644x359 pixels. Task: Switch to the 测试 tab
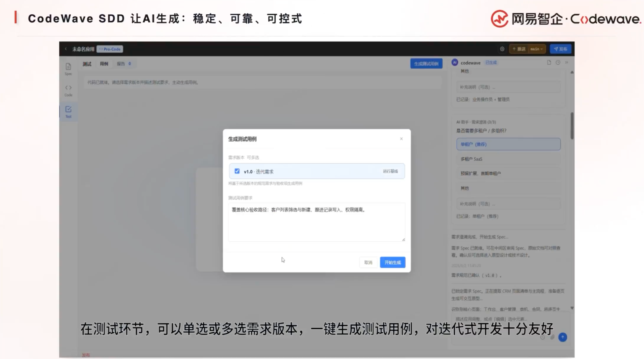click(x=87, y=64)
